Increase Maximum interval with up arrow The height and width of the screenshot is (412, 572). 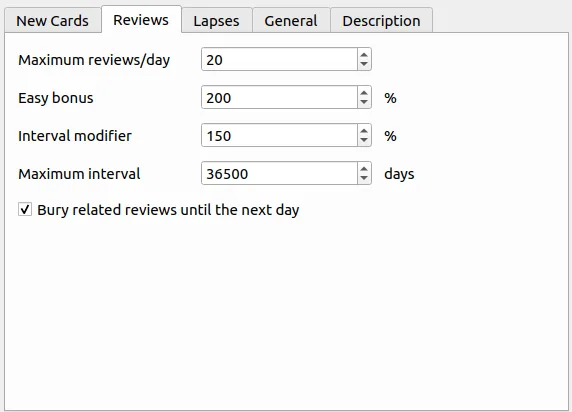coord(364,168)
